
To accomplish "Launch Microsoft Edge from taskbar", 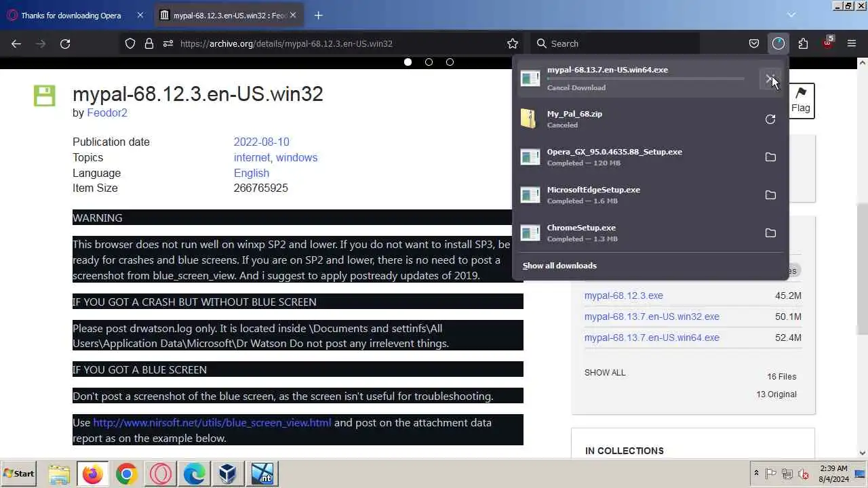I will [x=195, y=474].
